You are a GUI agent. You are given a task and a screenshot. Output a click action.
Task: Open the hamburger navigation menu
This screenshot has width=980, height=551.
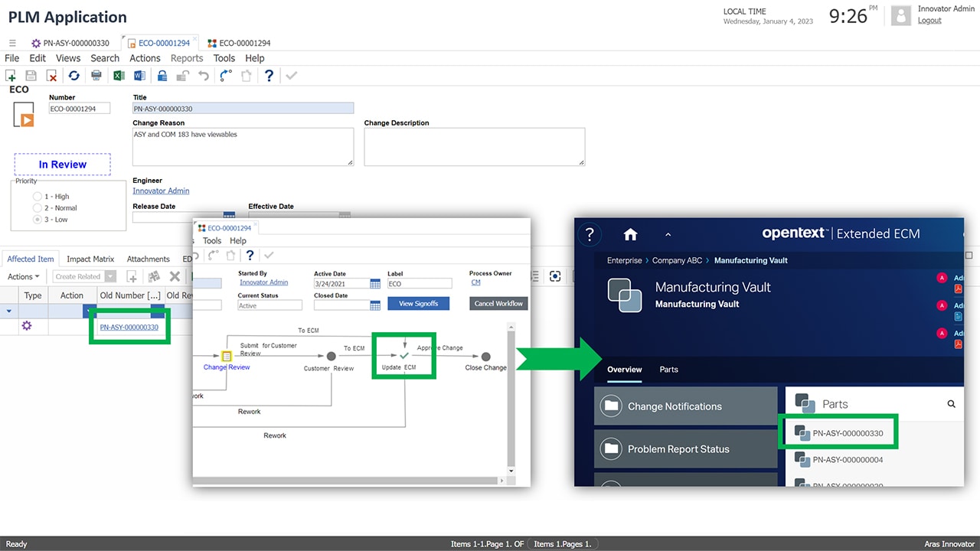click(12, 43)
